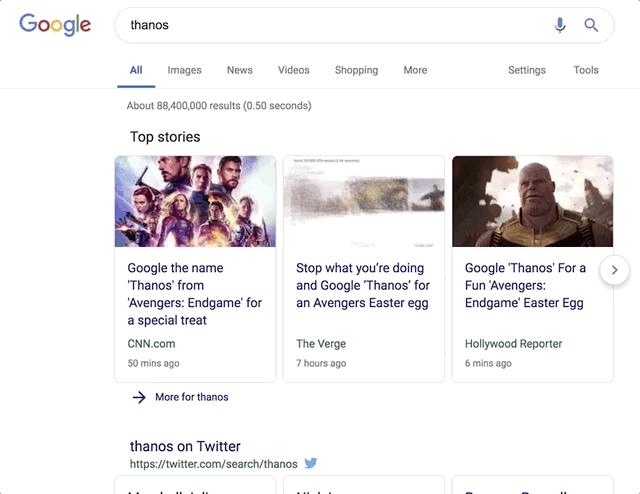
Task: Expand the More search menu
Action: (415, 70)
